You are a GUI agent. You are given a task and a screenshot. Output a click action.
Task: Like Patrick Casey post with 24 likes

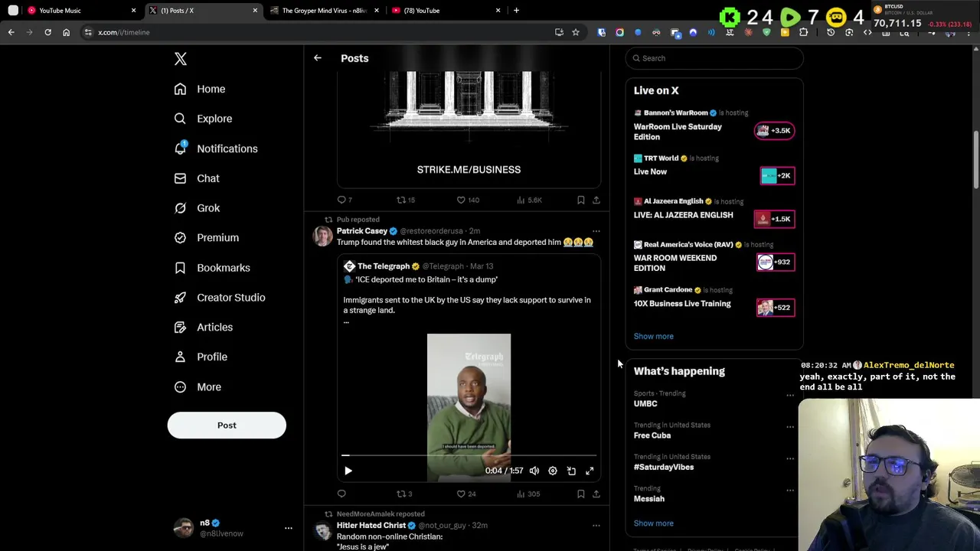[466, 494]
